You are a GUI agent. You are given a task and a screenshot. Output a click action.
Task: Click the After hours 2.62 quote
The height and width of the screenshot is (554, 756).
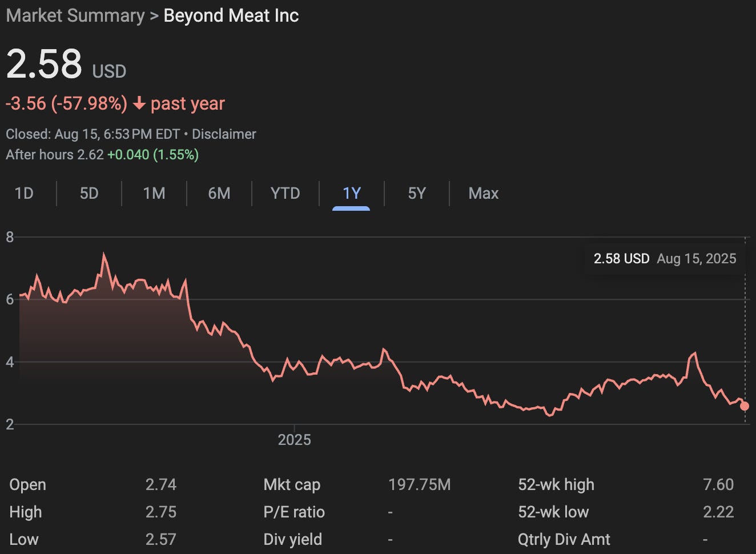(x=55, y=155)
